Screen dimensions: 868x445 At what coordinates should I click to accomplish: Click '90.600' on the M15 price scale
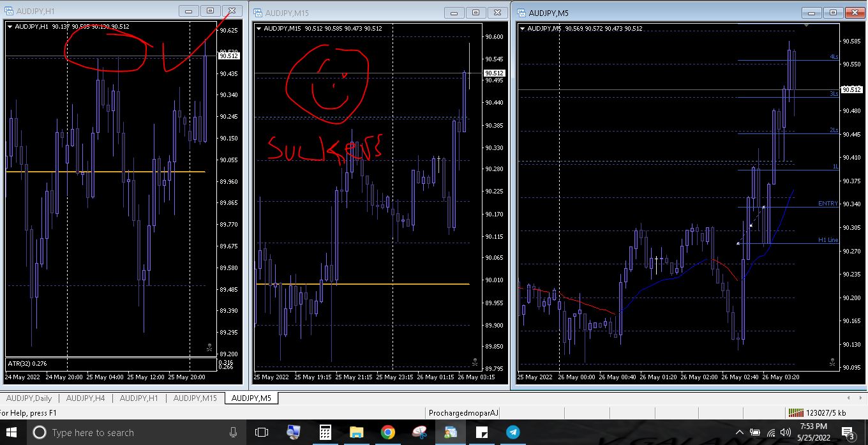tap(495, 37)
